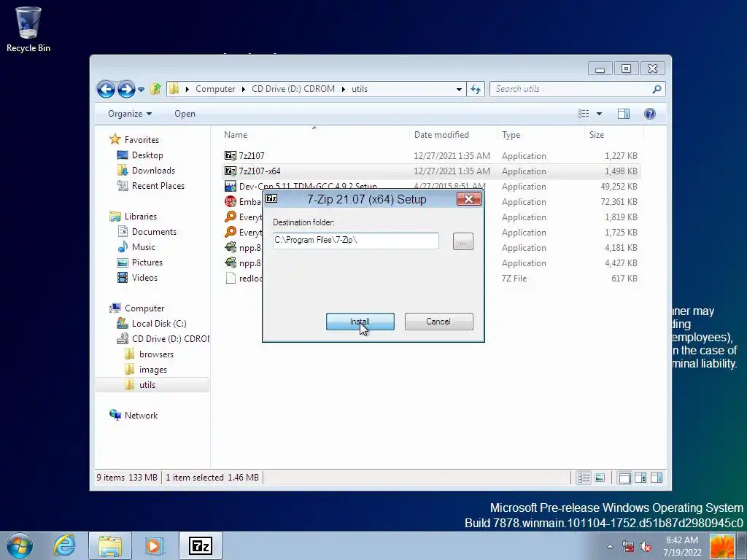
Task: Open the 7z icon in the setup title bar
Action: [x=271, y=198]
